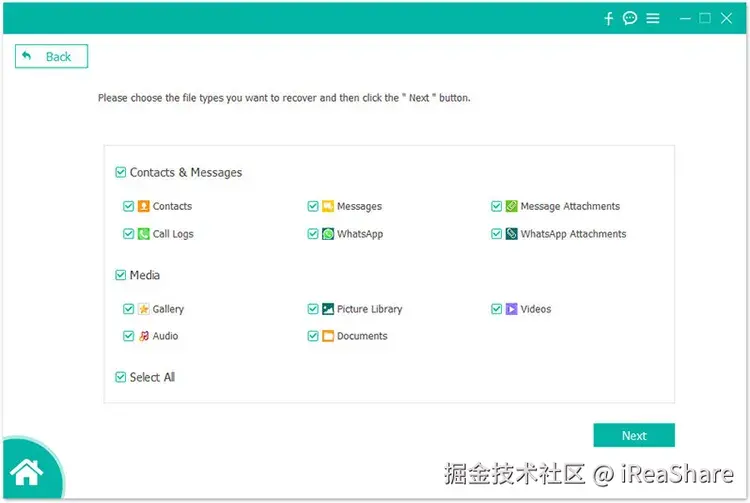Click the Audio music note icon
Screen dimensions: 750x503
(143, 336)
